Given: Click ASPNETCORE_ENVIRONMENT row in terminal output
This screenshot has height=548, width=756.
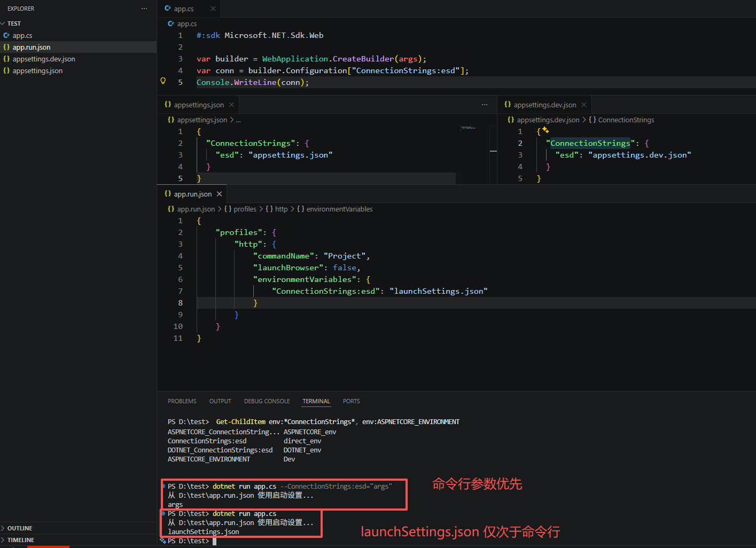Looking at the screenshot, I should 231,459.
